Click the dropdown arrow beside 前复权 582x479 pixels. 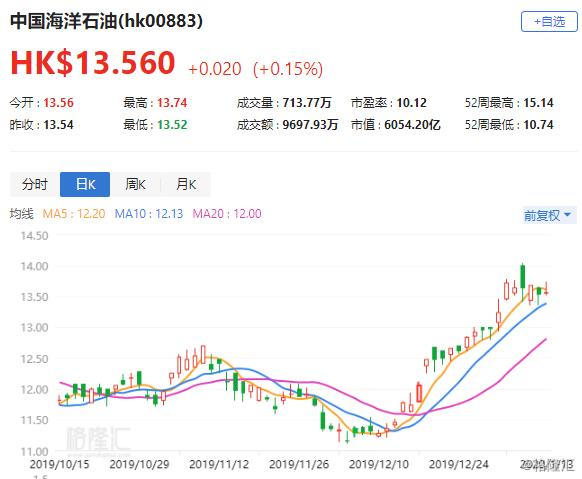568,215
